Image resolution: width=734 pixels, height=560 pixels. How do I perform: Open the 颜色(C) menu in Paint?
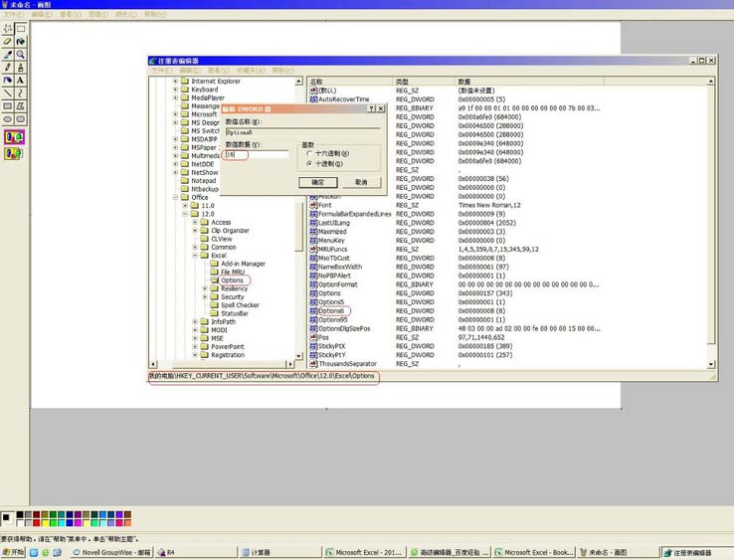pyautogui.click(x=126, y=15)
